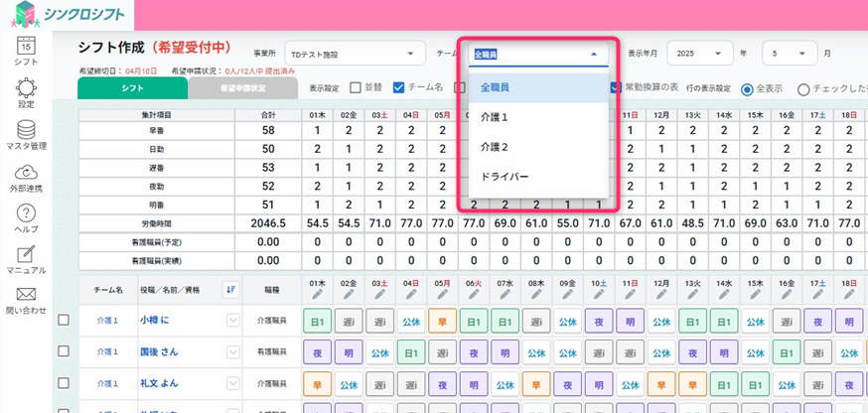
Task: Edit day 09金 with pencil icon
Action: (x=567, y=294)
